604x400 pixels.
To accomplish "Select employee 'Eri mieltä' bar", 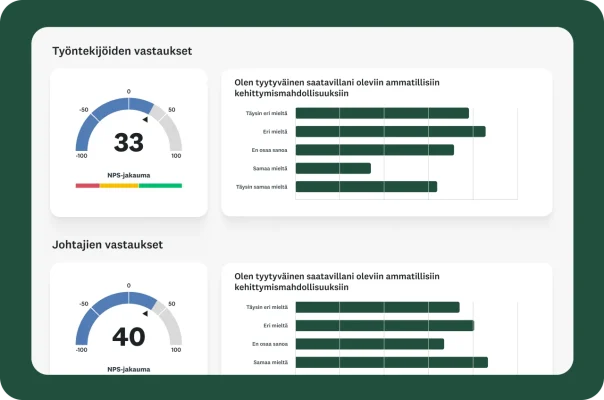I will (x=390, y=131).
